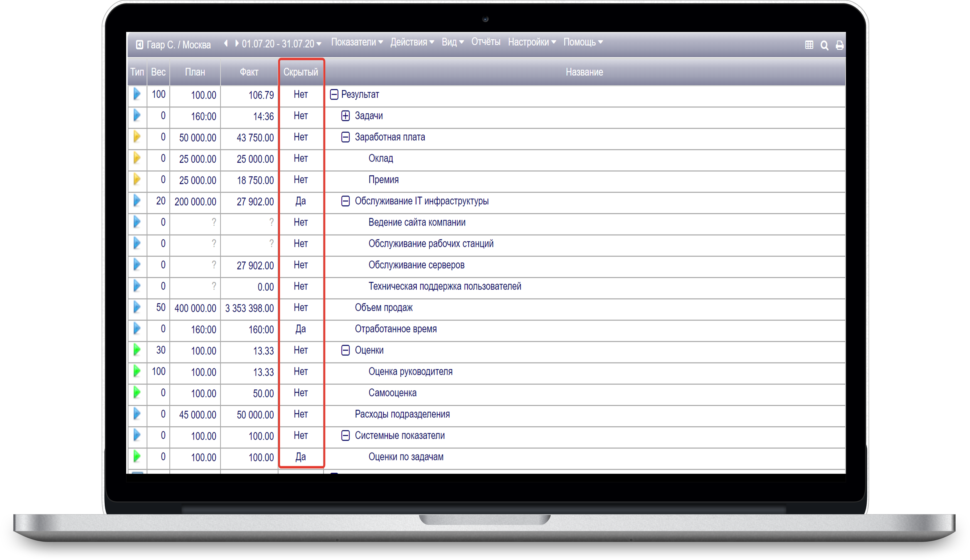Toggle hidden value Нет for Самооценка

point(300,393)
